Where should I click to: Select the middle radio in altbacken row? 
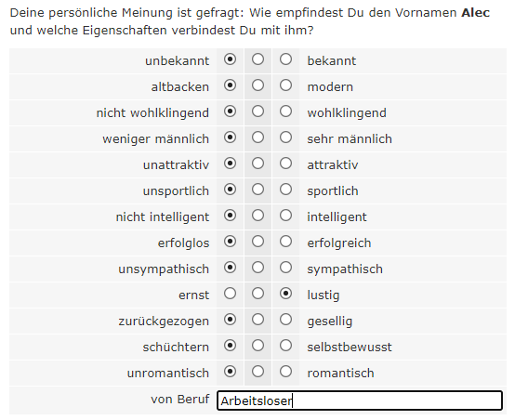tap(257, 85)
